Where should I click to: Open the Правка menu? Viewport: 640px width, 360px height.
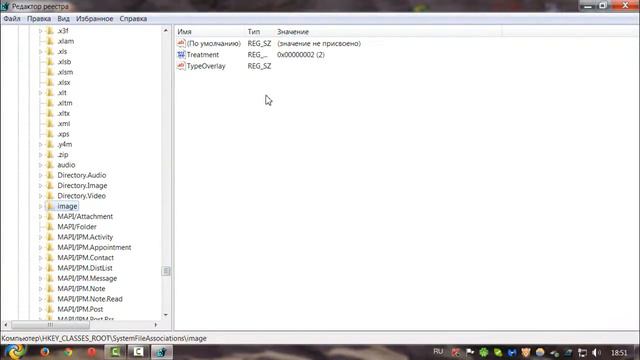[39, 19]
